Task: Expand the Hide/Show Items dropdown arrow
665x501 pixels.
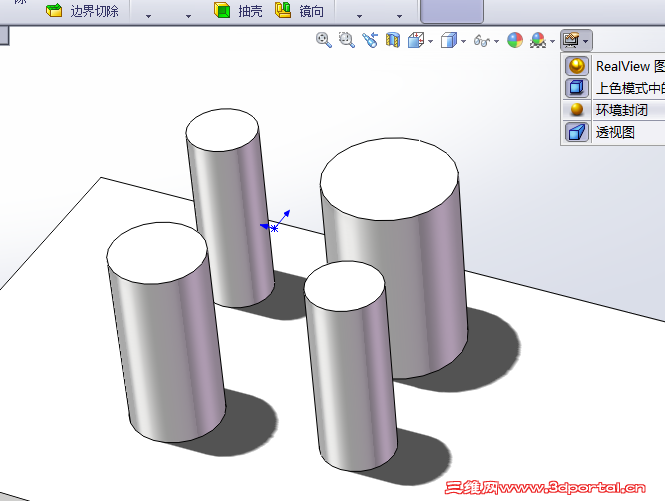Action: (x=497, y=42)
